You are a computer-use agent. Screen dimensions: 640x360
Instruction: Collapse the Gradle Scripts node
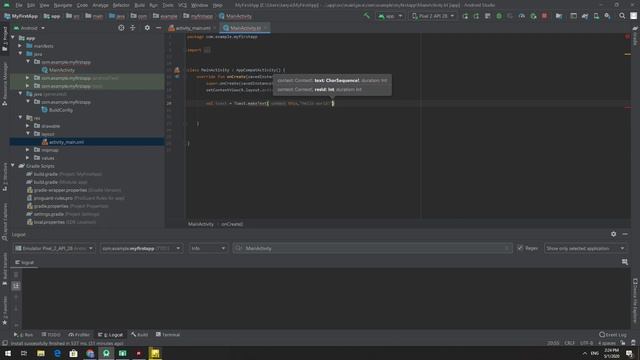[13, 166]
